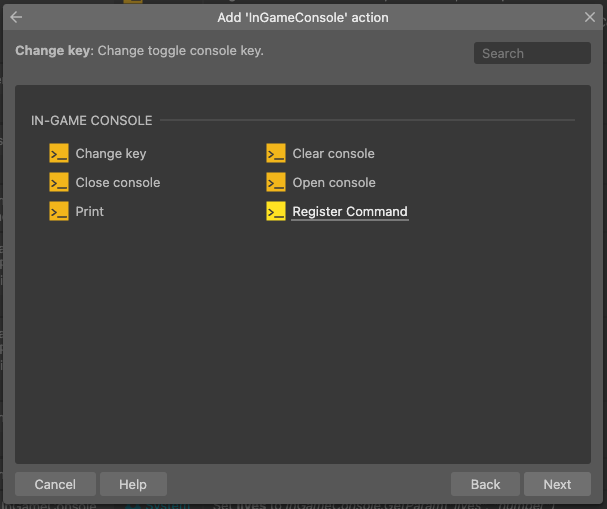The image size is (607, 509).
Task: Click the console icon beside Print
Action: coord(59,212)
